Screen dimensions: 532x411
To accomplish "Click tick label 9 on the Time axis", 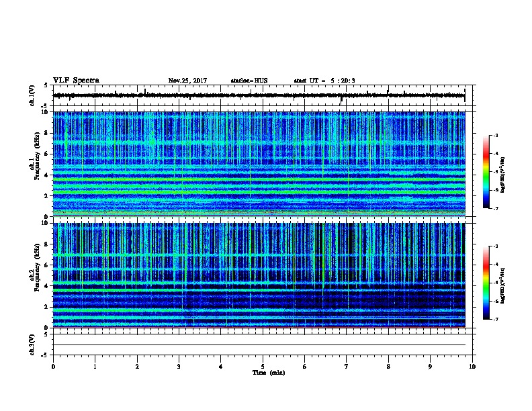I will point(430,367).
